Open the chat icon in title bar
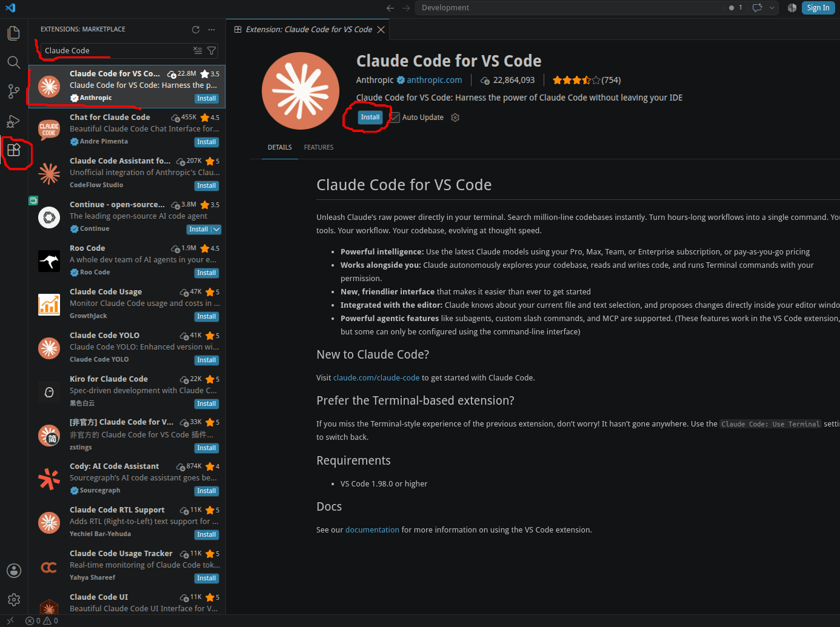 (x=757, y=8)
